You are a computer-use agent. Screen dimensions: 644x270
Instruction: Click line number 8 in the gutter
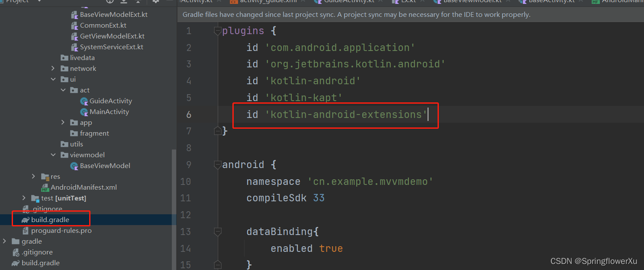tap(188, 148)
